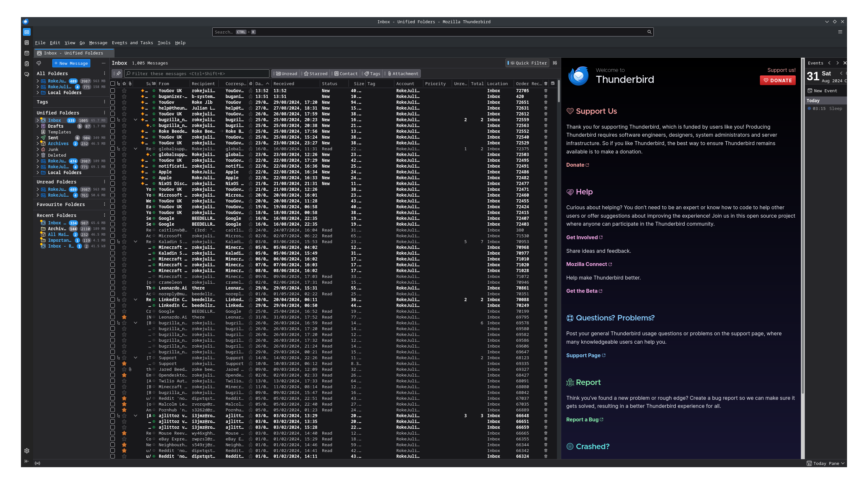Select the Inbox - Unified Folders tab
The image size is (868, 492).
[x=74, y=53]
